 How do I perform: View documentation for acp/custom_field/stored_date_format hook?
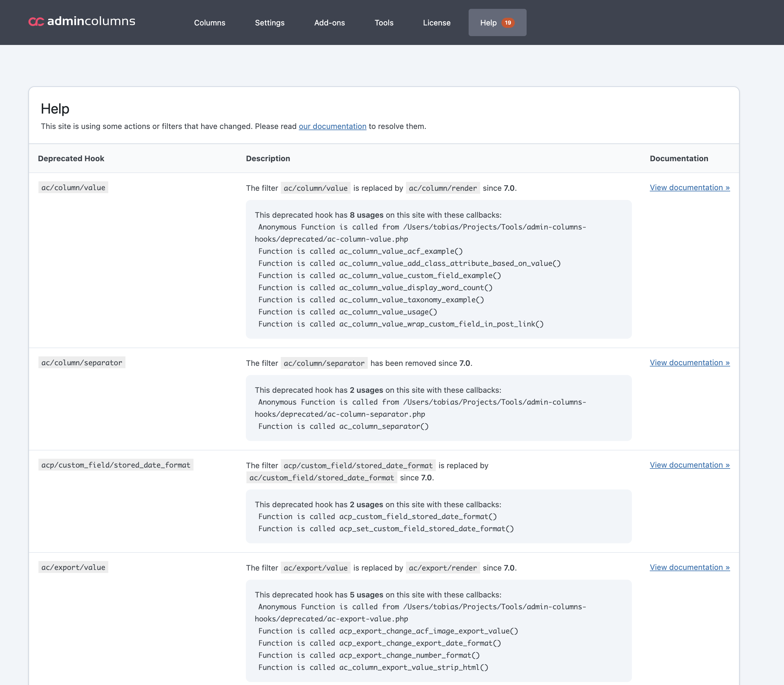689,465
